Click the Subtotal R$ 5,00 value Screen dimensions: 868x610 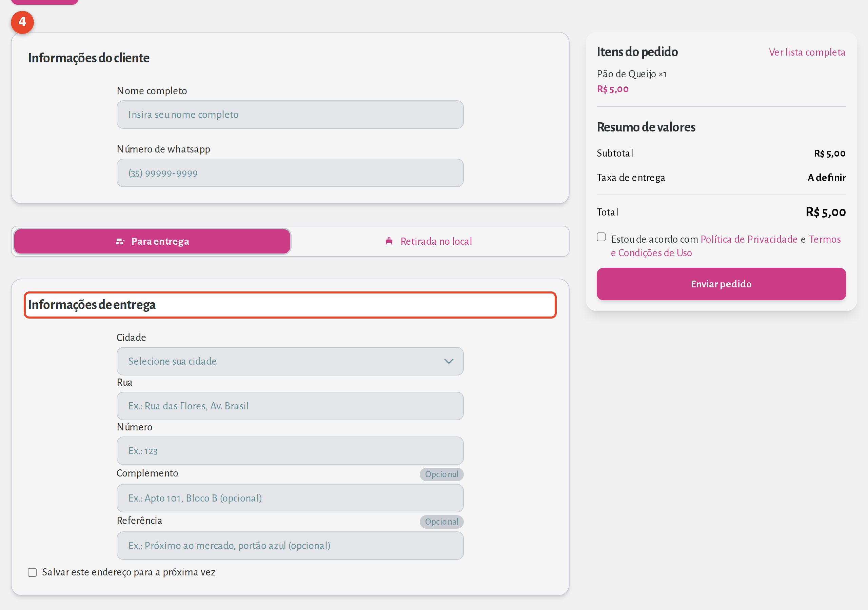pos(829,154)
